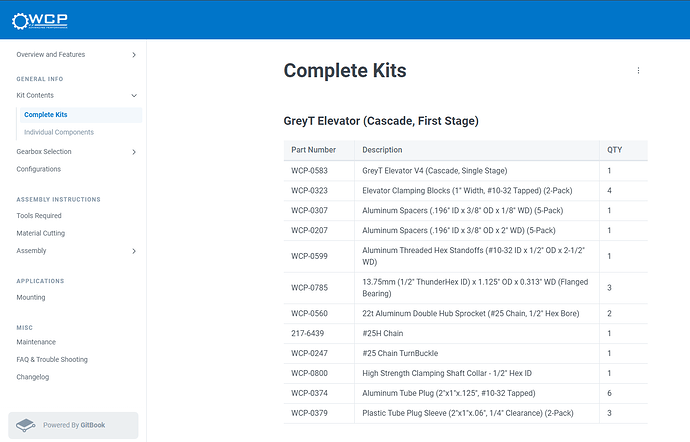Expand the Overview and Features chevron
The width and height of the screenshot is (690, 442).
[x=134, y=55]
